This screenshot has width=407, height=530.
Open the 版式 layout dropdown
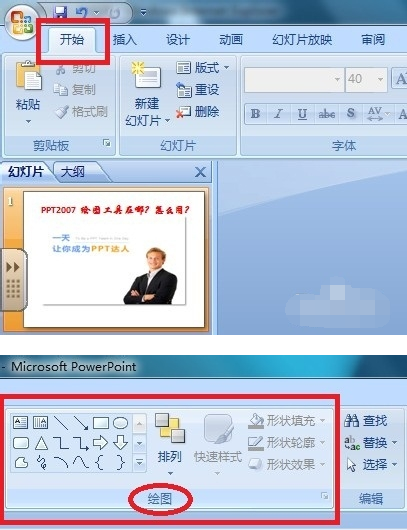coord(202,68)
